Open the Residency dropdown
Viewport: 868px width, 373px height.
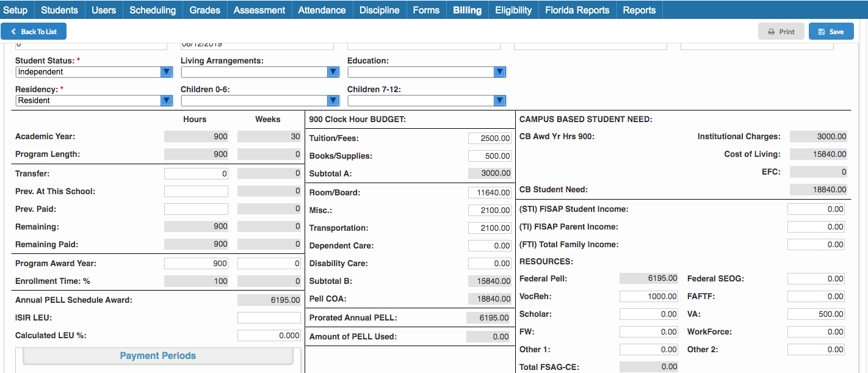click(x=165, y=100)
